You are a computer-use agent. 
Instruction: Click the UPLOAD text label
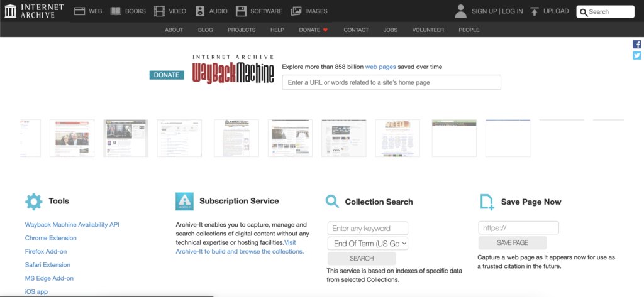tap(556, 11)
